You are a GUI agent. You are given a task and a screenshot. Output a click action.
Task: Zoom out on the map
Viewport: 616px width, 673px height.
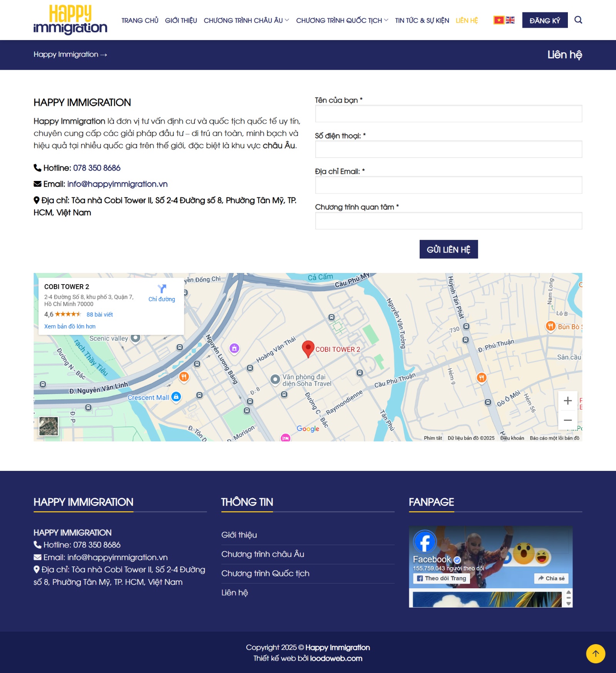click(x=567, y=420)
